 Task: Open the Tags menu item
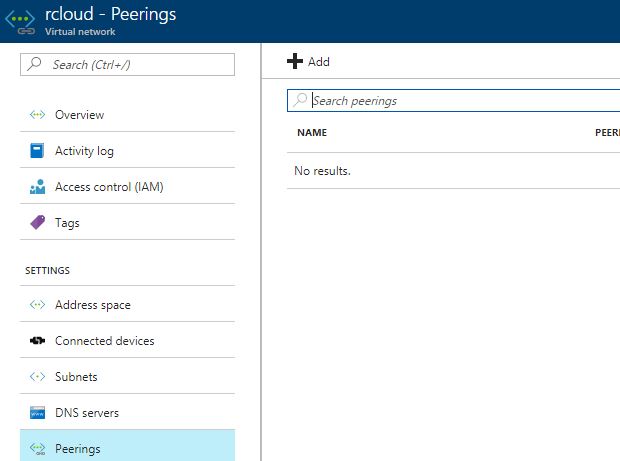pyautogui.click(x=127, y=222)
